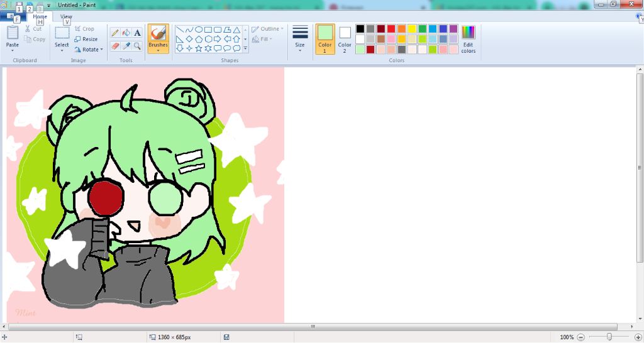Choose the Rectangle shape
Screen dimensions: 644x343
pos(208,30)
